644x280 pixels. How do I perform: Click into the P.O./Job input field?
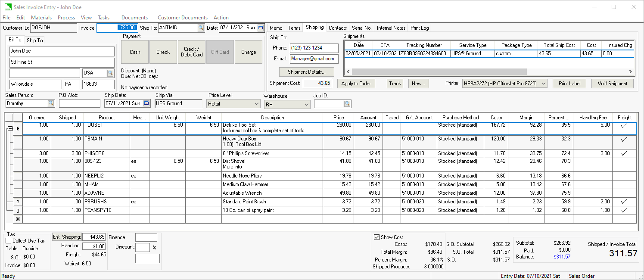[x=79, y=103]
